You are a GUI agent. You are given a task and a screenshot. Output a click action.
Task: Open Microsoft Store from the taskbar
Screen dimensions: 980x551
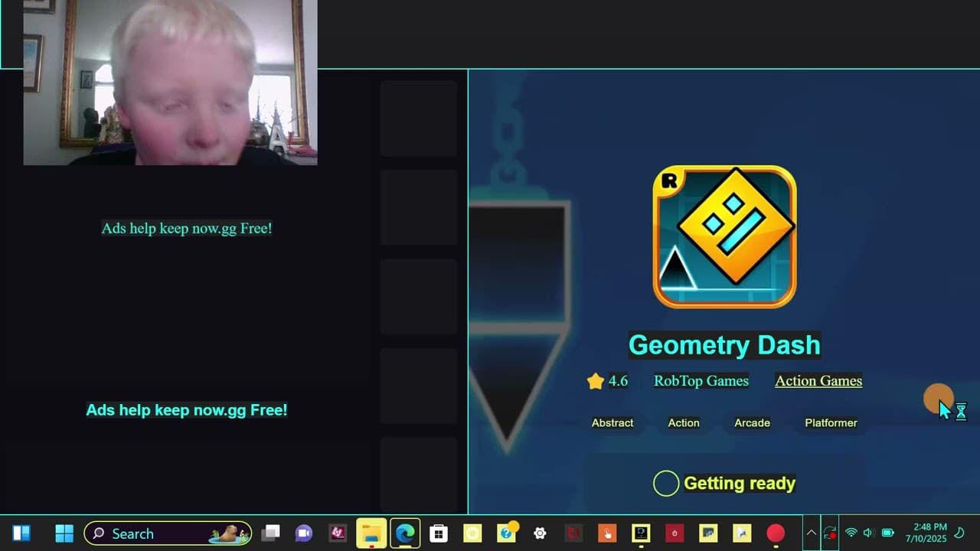coord(439,533)
